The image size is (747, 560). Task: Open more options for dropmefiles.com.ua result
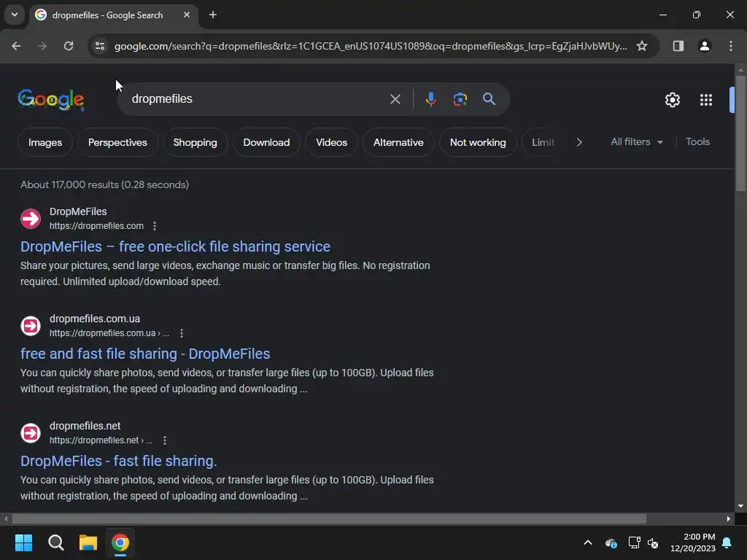click(182, 333)
